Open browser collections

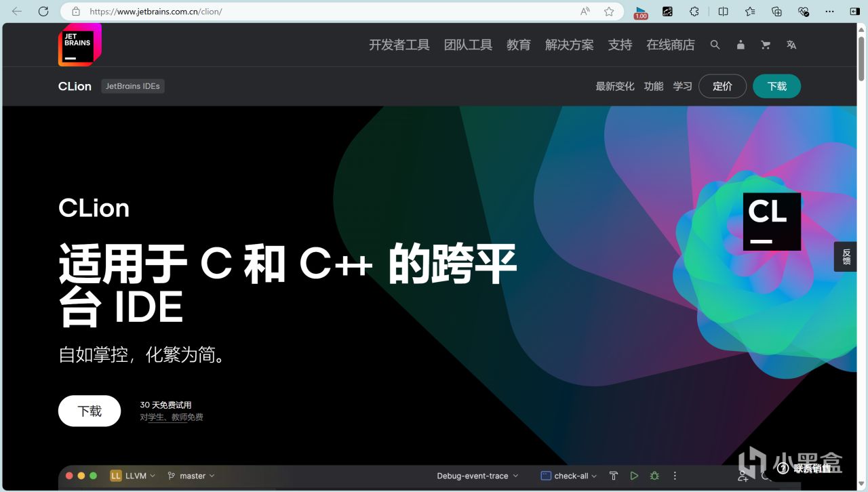pos(777,12)
